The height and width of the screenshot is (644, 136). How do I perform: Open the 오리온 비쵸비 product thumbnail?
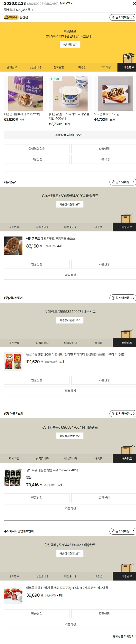pos(115,93)
